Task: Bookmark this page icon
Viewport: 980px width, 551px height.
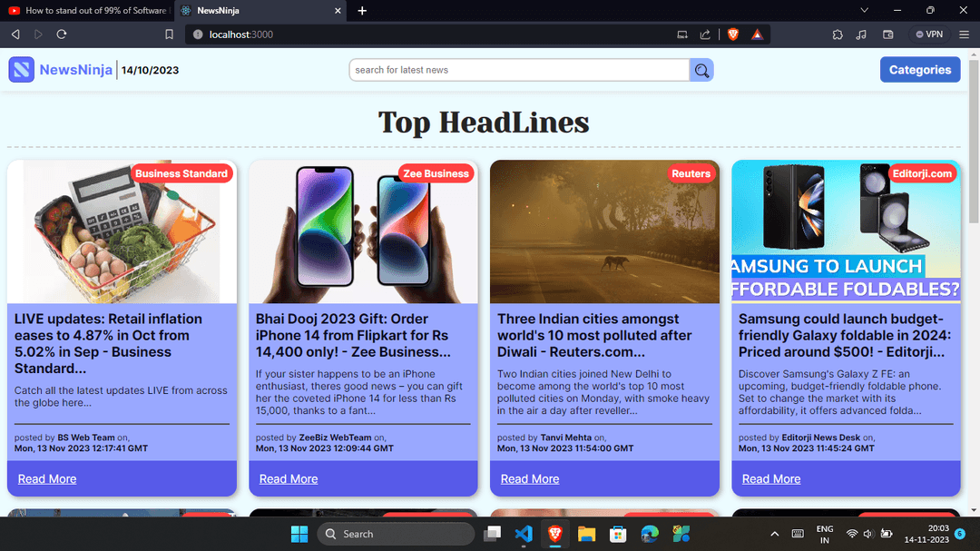Action: pyautogui.click(x=169, y=34)
